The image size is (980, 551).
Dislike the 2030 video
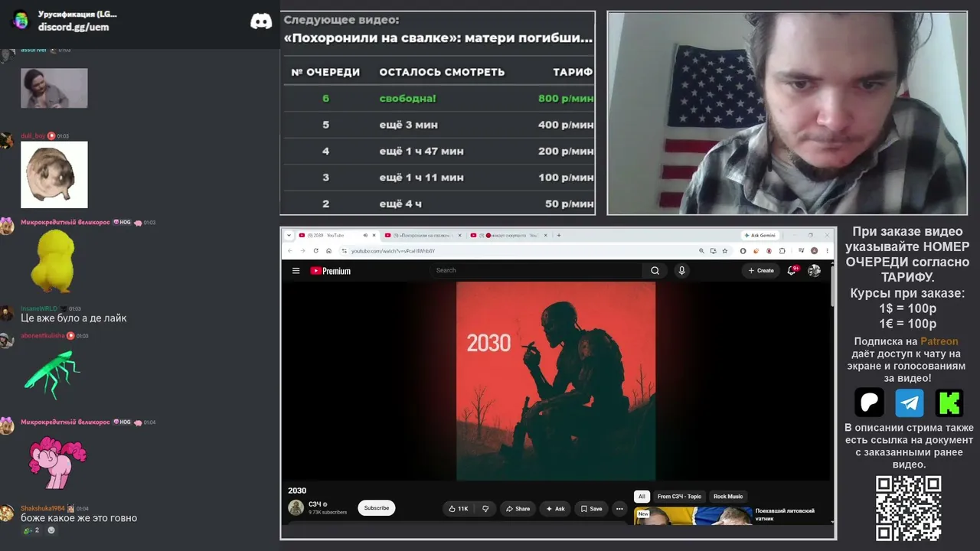[485, 509]
